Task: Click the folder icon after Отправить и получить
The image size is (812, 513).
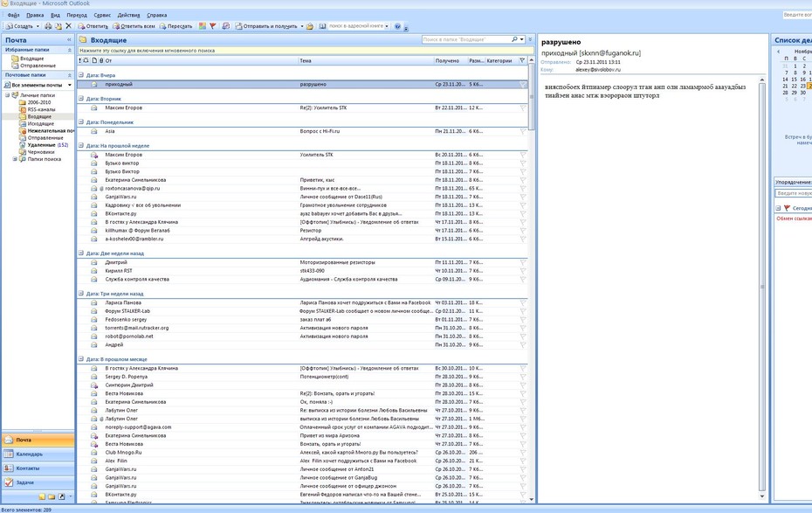Action: pos(310,26)
